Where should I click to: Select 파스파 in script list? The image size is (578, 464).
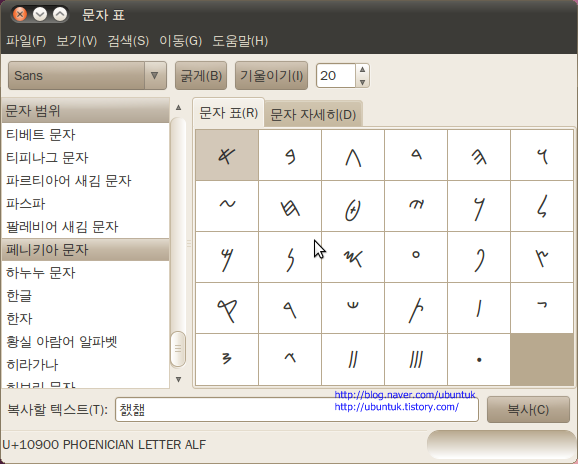86,204
